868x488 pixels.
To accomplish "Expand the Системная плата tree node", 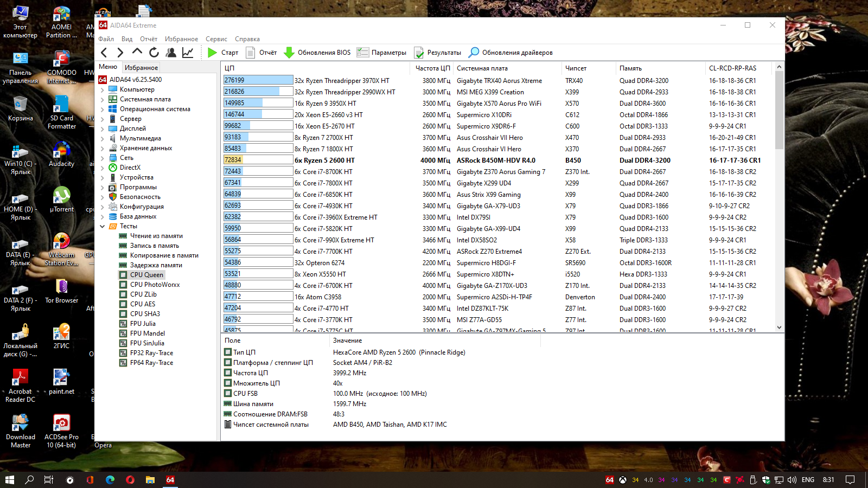I will tap(103, 99).
